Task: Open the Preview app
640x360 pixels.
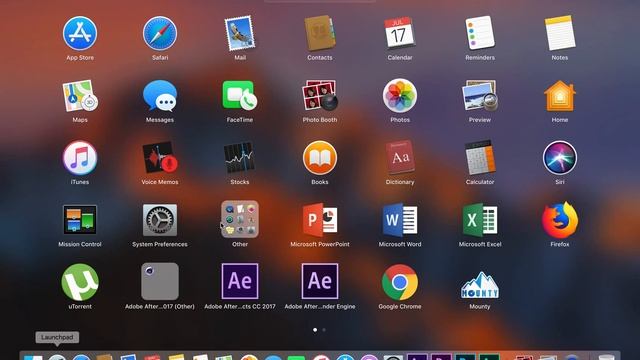Action: pos(480,96)
